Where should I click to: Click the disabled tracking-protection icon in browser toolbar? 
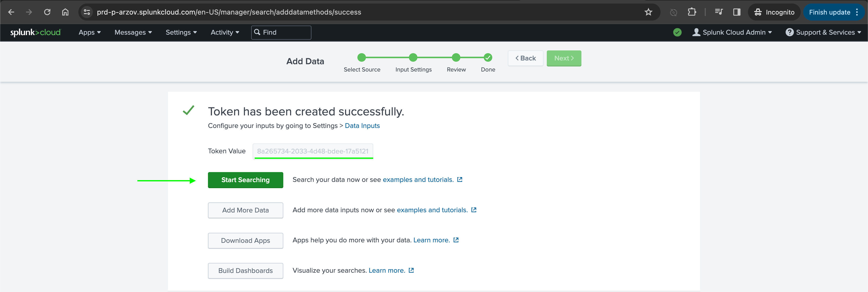673,12
